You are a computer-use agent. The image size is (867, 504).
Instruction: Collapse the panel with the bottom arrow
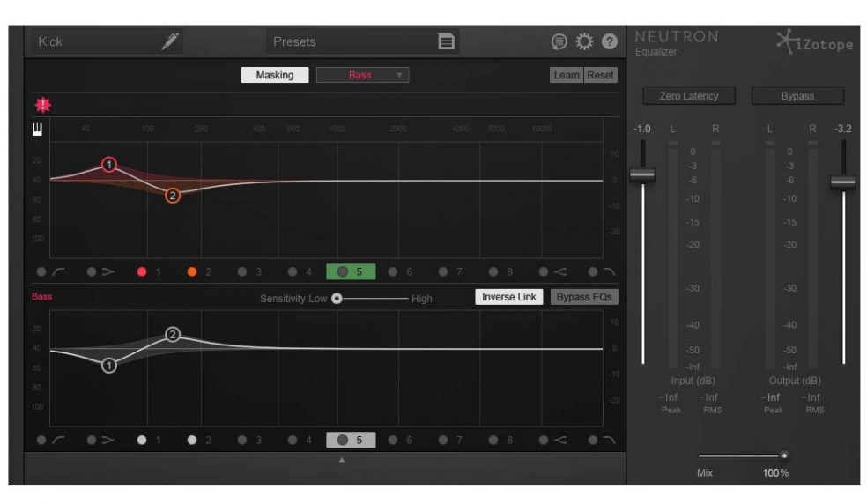pos(342,460)
